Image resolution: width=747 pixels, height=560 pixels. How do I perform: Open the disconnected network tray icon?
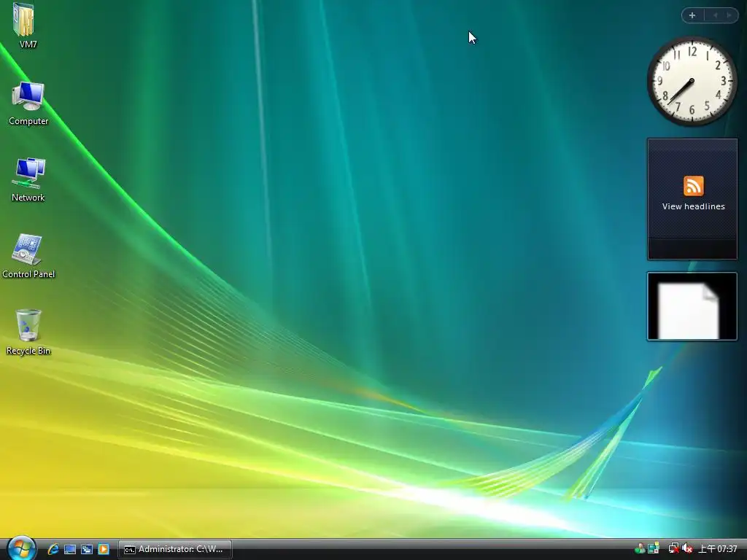pyautogui.click(x=673, y=548)
